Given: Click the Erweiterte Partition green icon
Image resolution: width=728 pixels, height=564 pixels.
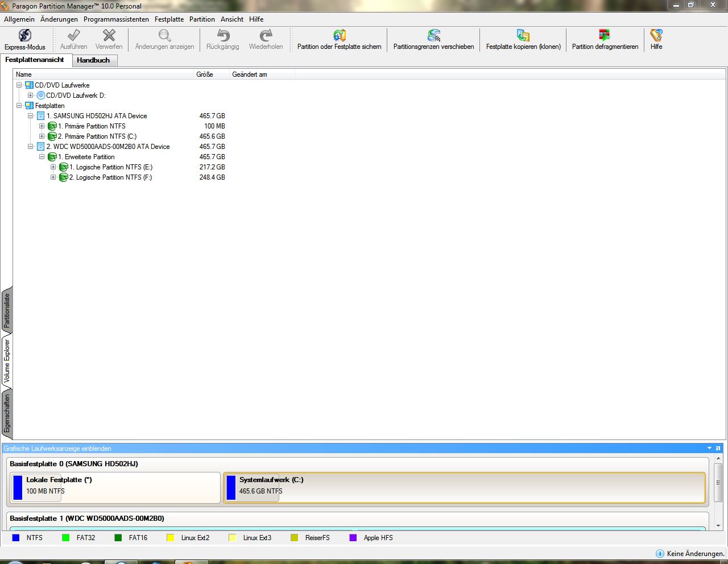Looking at the screenshot, I should pos(52,157).
